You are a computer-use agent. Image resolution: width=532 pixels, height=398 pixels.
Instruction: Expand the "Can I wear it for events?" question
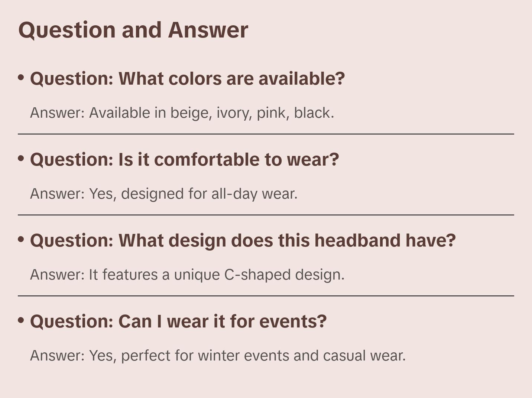click(x=178, y=322)
